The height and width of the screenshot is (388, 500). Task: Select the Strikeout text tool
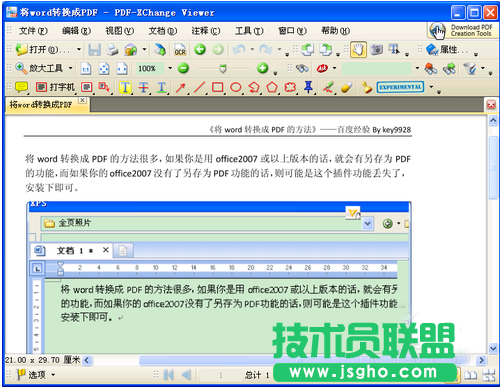click(x=143, y=87)
